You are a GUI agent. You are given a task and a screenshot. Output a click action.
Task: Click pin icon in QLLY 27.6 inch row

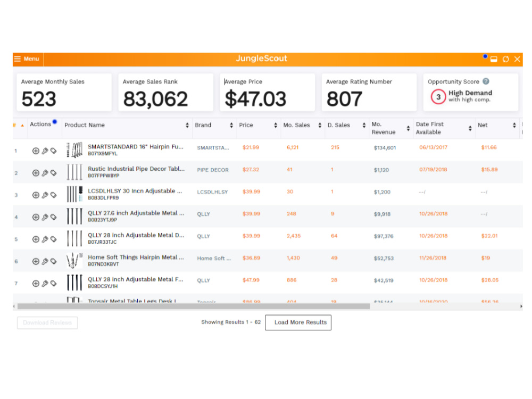click(45, 217)
